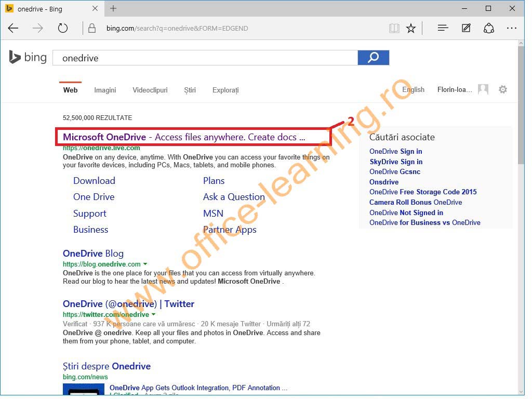Click the browser address bar URL
Image resolution: width=532 pixels, height=399 pixels.
(177, 28)
